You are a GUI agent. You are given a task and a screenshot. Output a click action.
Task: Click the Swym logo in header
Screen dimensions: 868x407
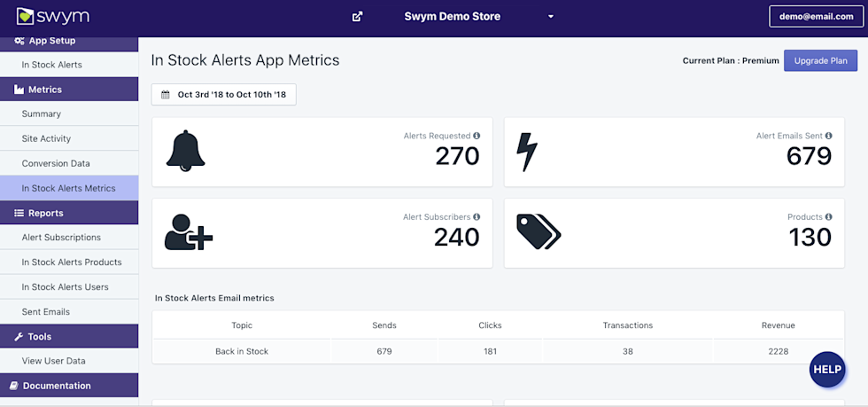click(53, 16)
